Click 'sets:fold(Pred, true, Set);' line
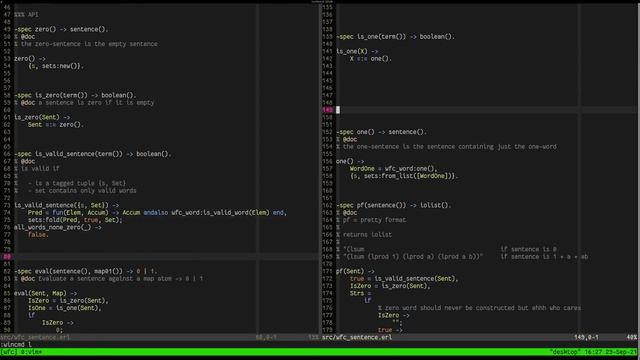 point(75,220)
